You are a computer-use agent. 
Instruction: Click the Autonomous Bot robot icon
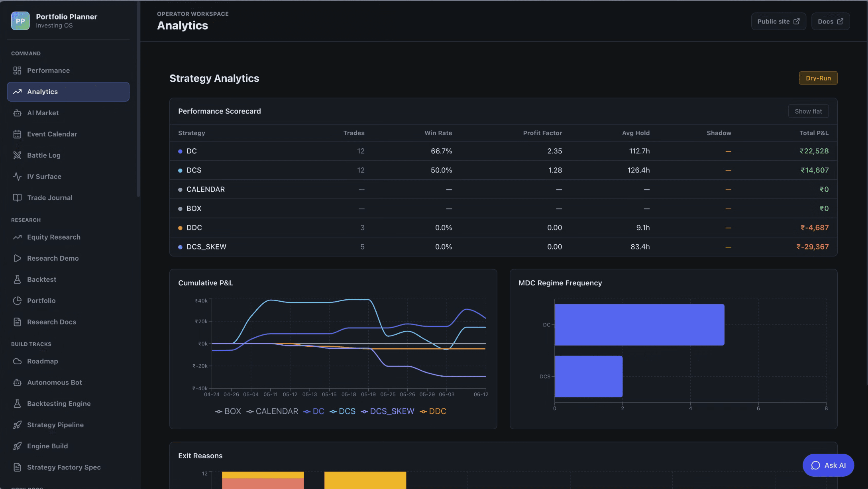coord(17,382)
